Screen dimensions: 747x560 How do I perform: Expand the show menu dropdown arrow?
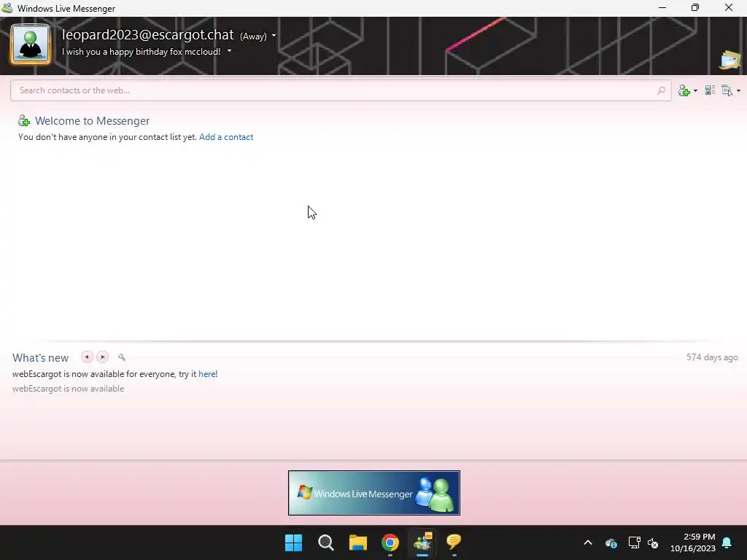(738, 91)
